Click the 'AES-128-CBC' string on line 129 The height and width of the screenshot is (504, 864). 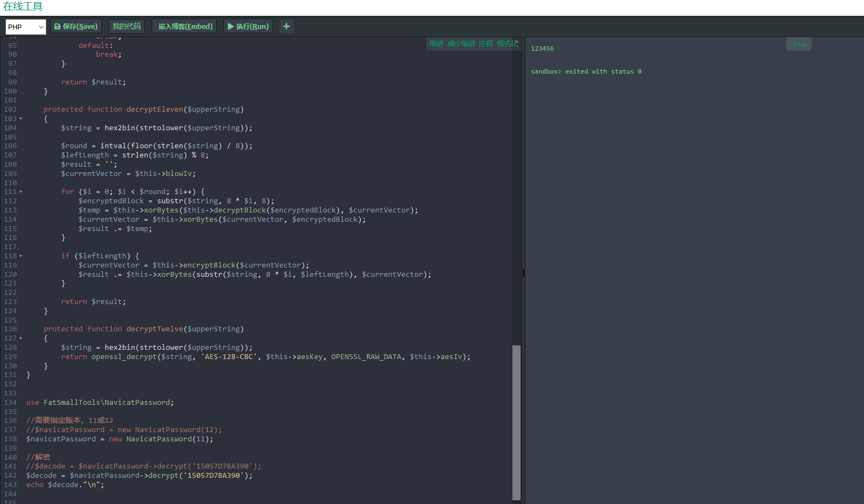(x=229, y=357)
